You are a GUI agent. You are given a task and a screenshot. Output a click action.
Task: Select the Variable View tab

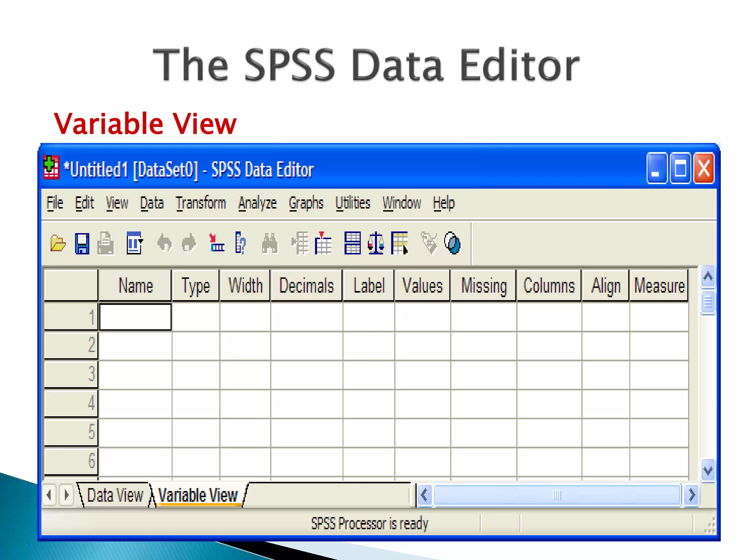click(x=198, y=495)
